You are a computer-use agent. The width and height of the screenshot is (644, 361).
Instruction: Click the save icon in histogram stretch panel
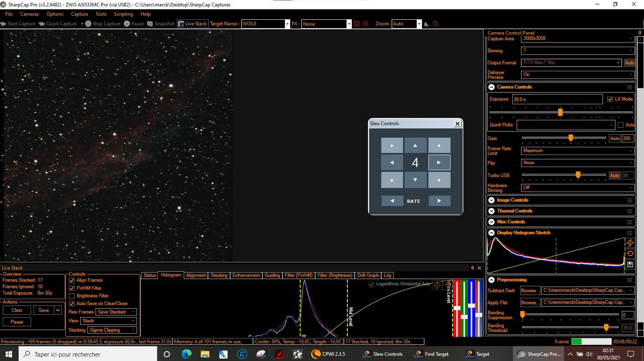point(630,264)
